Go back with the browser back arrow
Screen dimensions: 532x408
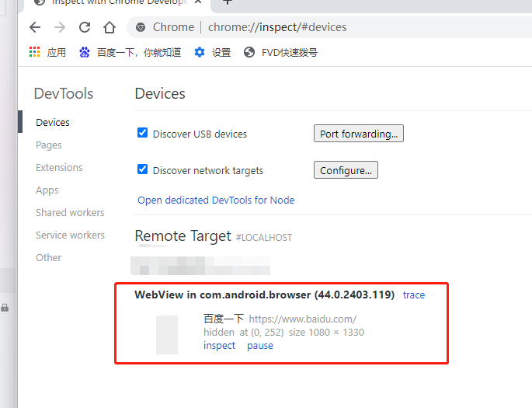[35, 27]
